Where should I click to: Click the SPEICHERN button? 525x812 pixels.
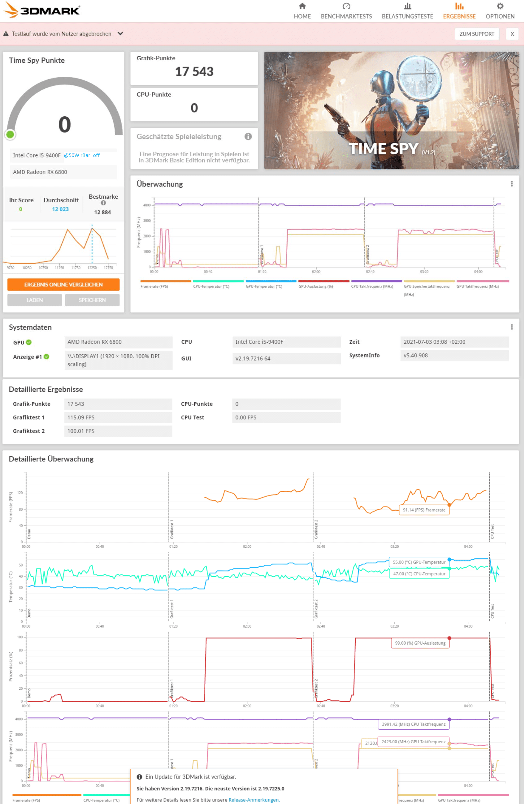(92, 300)
